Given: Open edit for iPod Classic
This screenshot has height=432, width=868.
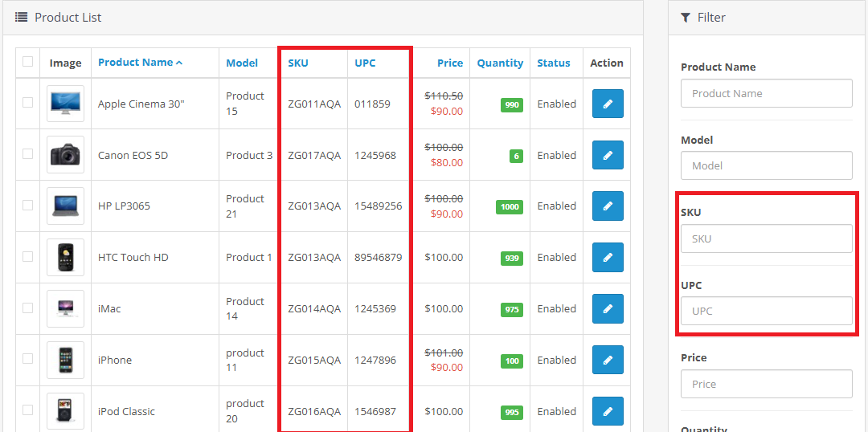Looking at the screenshot, I should click(608, 411).
